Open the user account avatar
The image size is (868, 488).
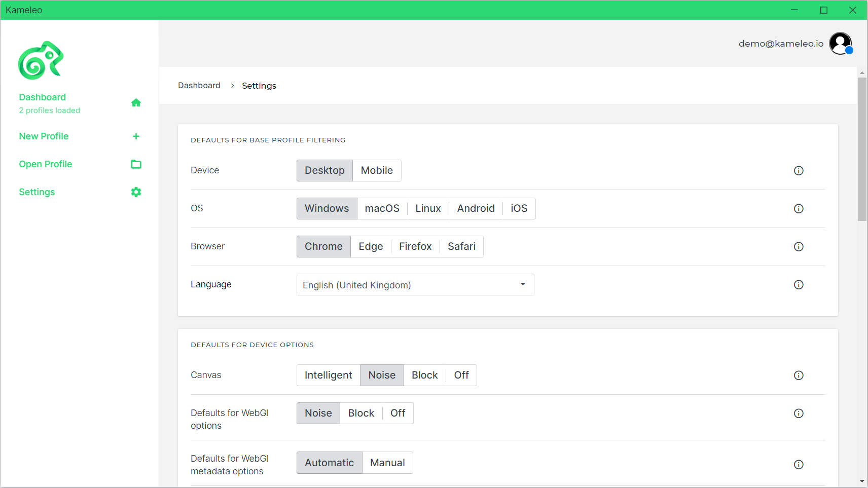click(841, 44)
